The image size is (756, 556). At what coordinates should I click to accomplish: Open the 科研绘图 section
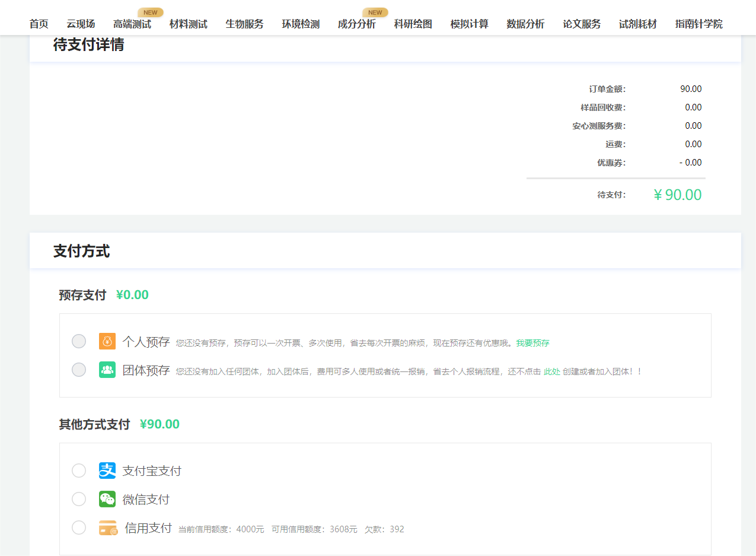coord(413,24)
